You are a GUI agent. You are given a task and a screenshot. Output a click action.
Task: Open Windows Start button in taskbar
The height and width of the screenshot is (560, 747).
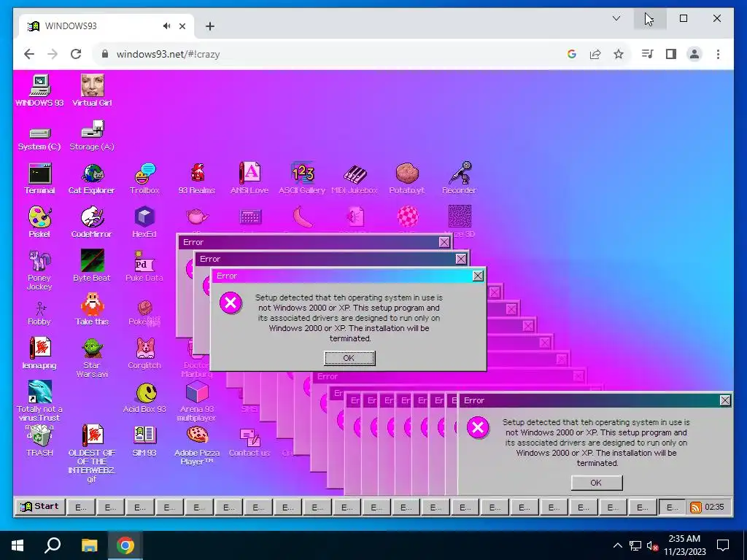[18, 545]
